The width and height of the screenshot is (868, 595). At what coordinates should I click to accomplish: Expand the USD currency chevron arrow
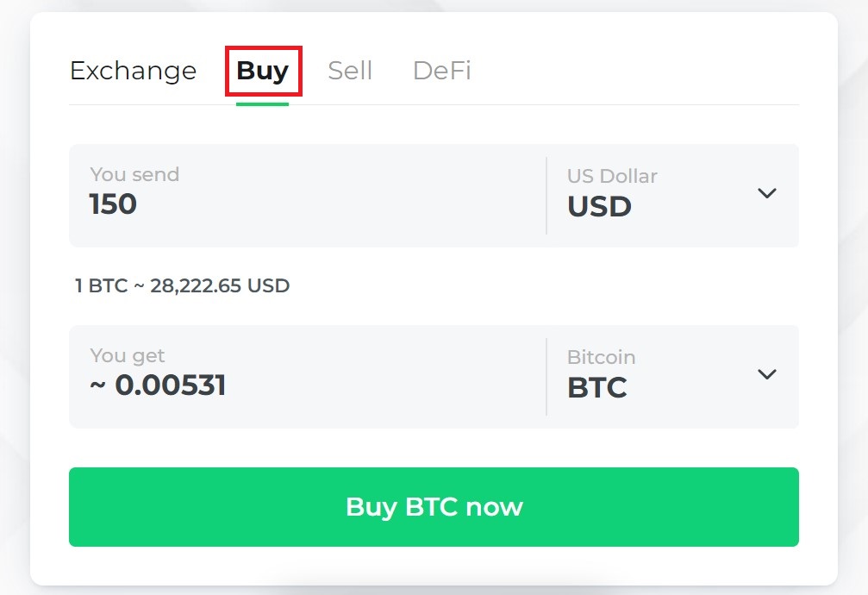(x=767, y=193)
